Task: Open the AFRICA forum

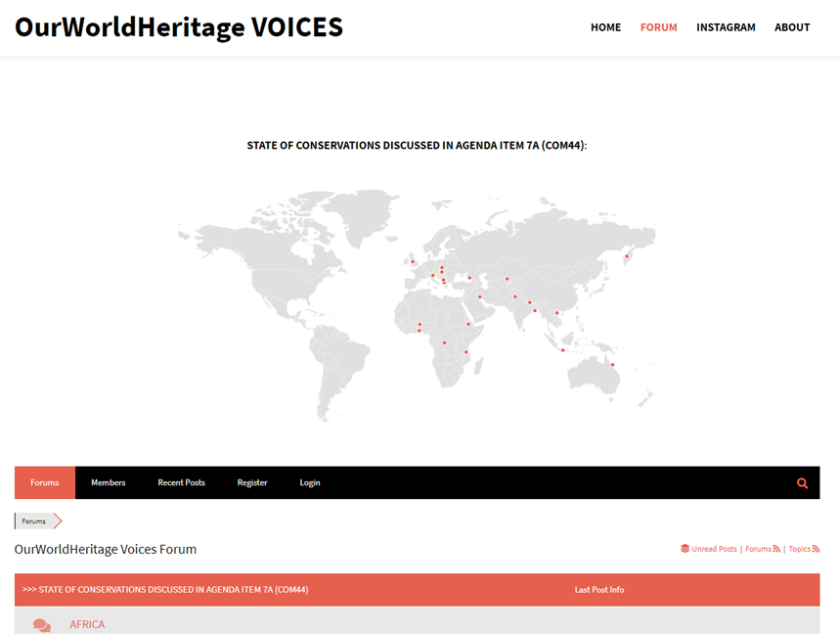Action: coord(87,624)
